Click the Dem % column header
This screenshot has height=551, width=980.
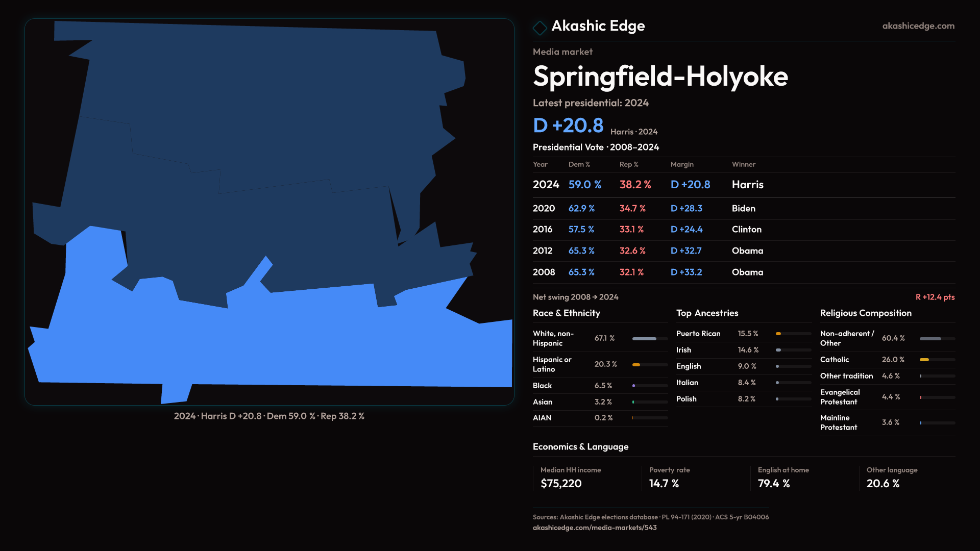tap(579, 164)
